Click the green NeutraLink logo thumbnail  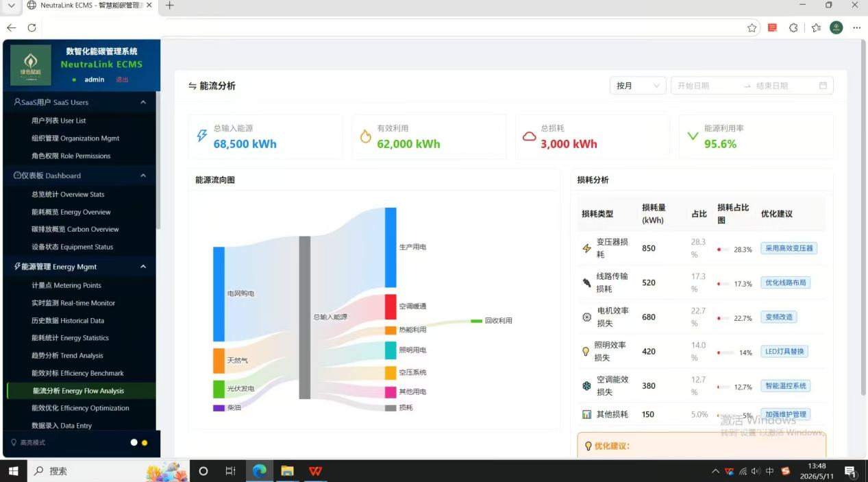click(x=31, y=65)
